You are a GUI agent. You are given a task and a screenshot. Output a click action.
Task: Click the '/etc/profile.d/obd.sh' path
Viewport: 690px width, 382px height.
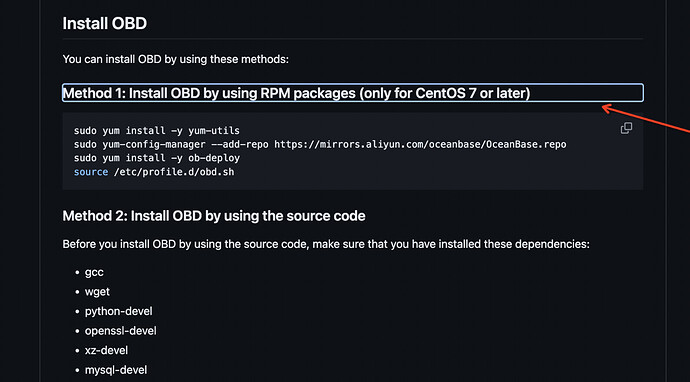coord(174,172)
